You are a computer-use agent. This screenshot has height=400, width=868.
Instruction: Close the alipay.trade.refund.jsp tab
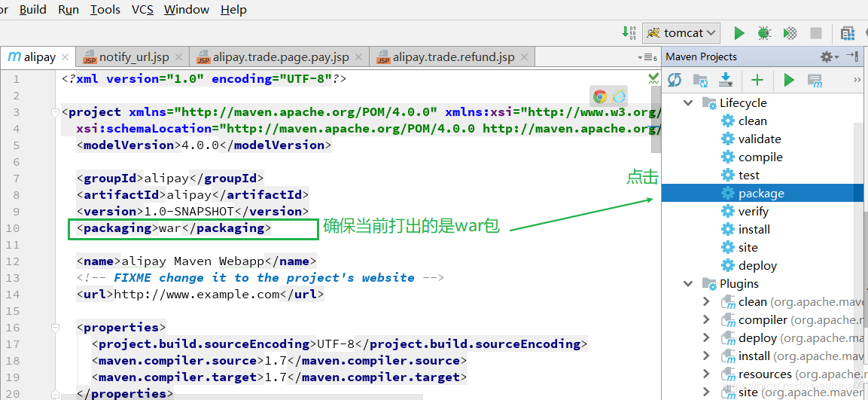[524, 57]
